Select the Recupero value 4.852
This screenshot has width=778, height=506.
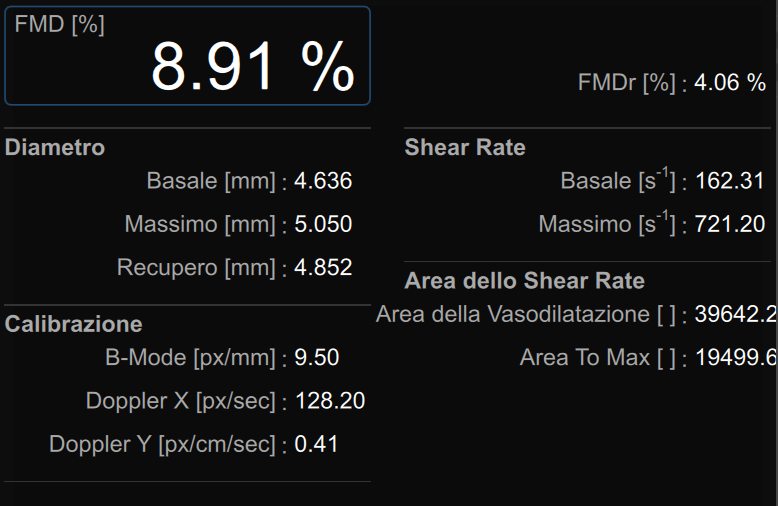[323, 267]
